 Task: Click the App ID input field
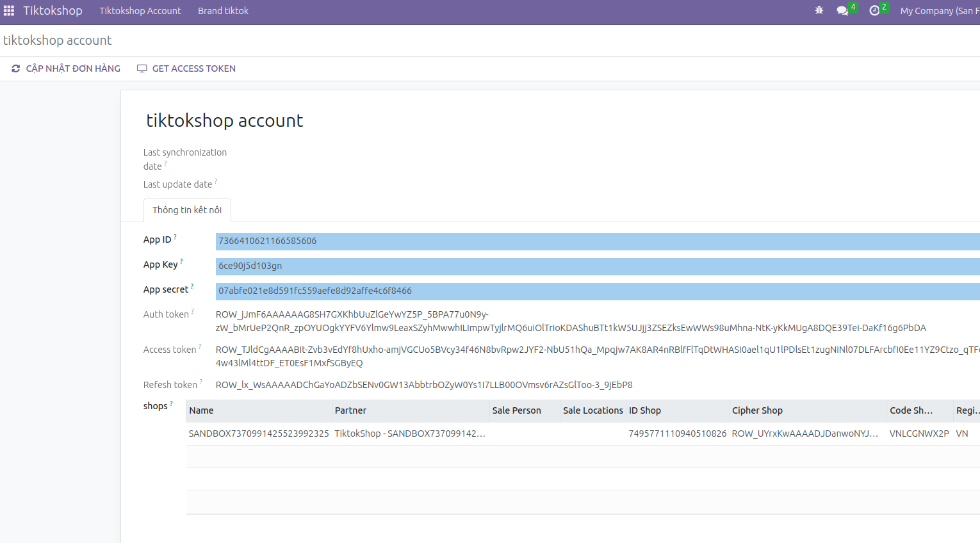pos(596,241)
